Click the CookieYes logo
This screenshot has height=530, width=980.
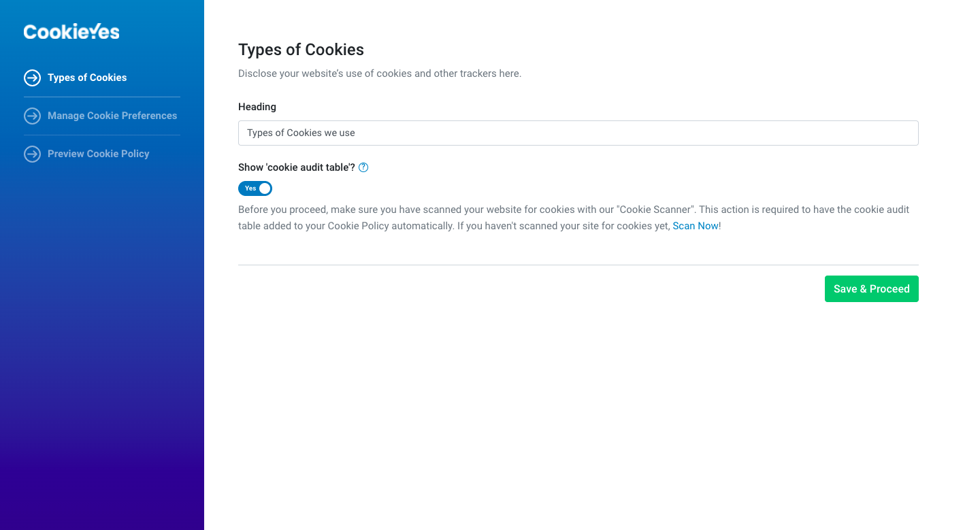pyautogui.click(x=71, y=31)
